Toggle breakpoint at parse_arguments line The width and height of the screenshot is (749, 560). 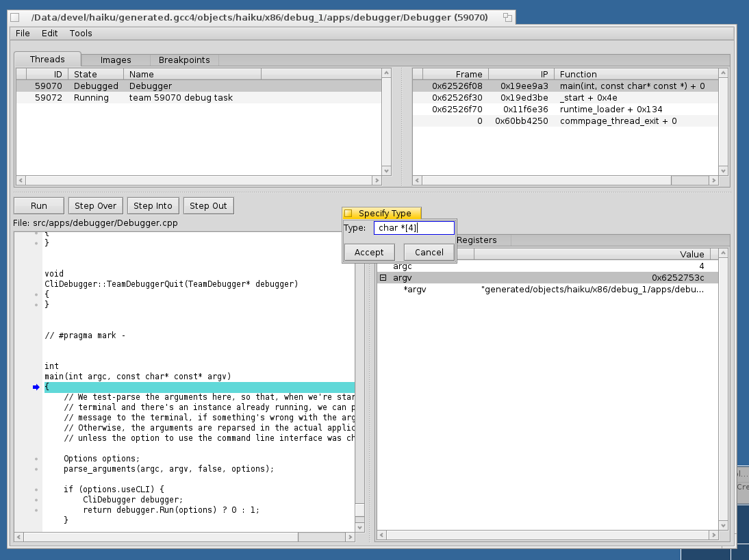tap(36, 469)
